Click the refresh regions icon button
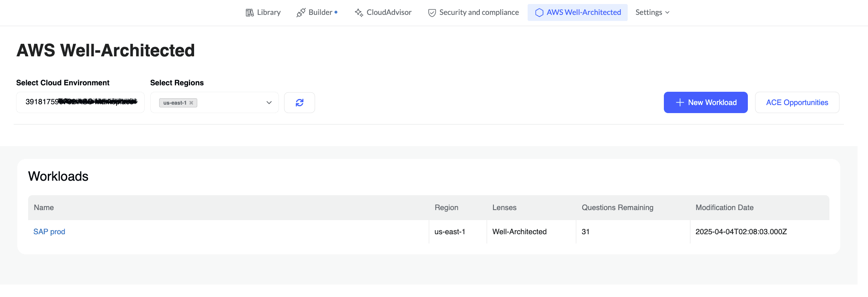Image resolution: width=868 pixels, height=297 pixels. (299, 103)
